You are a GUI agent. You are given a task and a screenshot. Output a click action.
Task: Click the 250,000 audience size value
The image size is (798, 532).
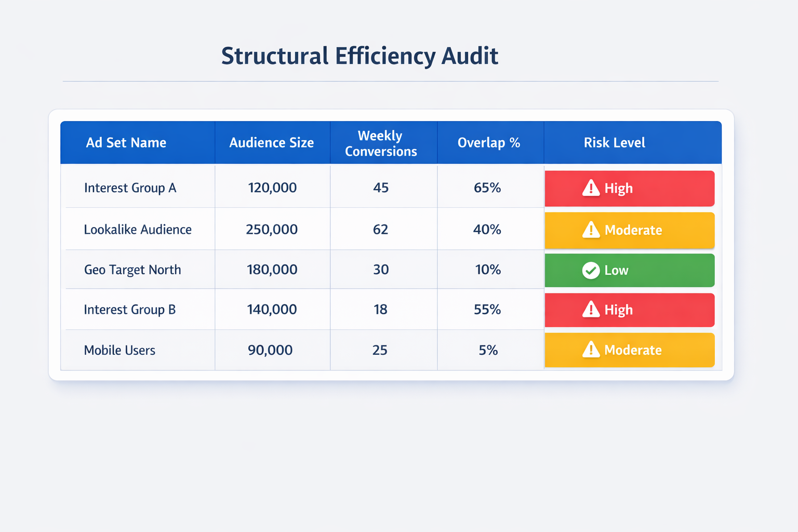click(272, 229)
